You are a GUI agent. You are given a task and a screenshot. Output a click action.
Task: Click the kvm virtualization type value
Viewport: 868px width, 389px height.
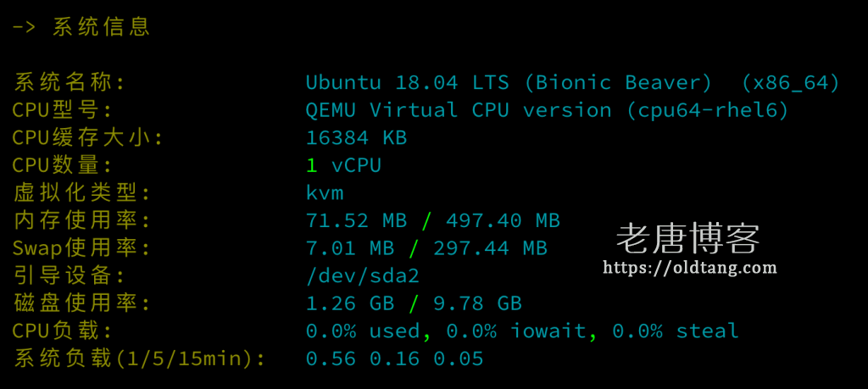tap(325, 193)
